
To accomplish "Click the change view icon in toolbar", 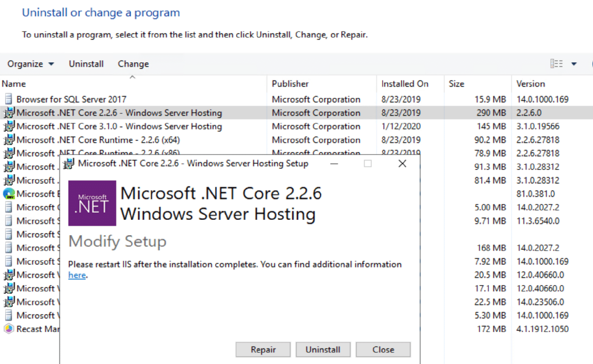I will [x=556, y=64].
